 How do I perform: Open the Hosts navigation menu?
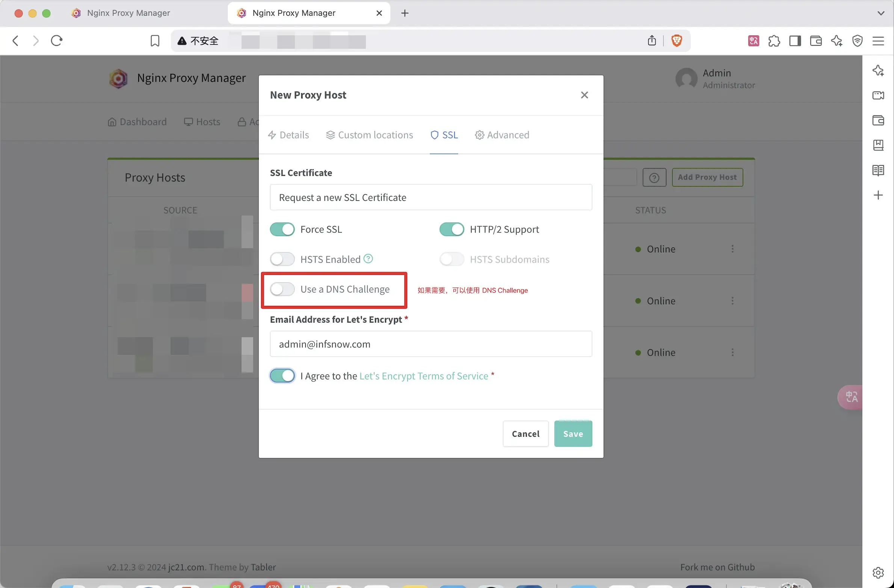pos(202,122)
